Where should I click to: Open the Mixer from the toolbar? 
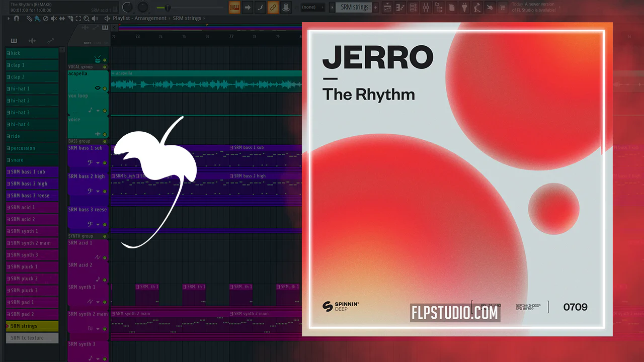[x=426, y=8]
